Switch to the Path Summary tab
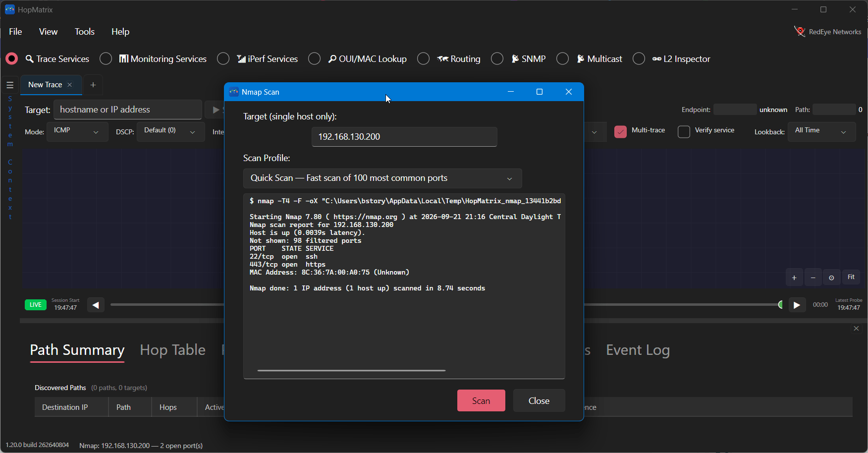 (77, 350)
